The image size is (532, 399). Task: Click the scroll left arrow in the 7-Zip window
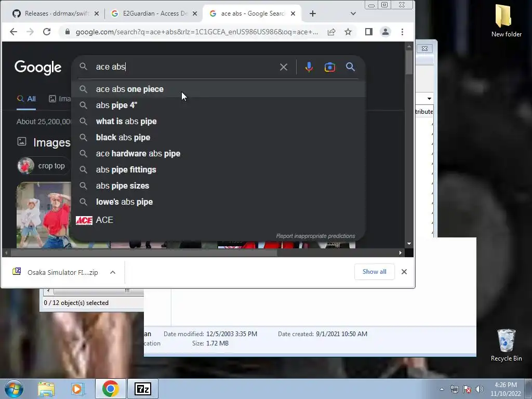click(48, 291)
